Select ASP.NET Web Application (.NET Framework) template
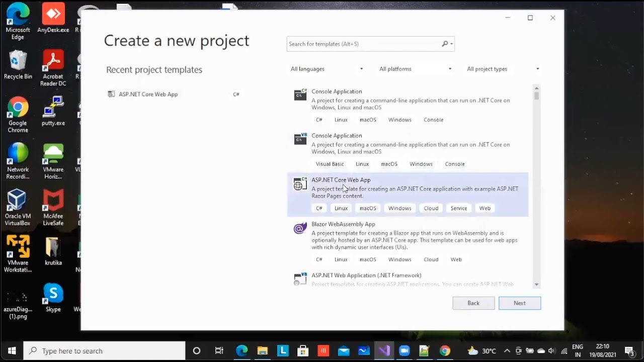644x362 pixels. tap(408, 279)
